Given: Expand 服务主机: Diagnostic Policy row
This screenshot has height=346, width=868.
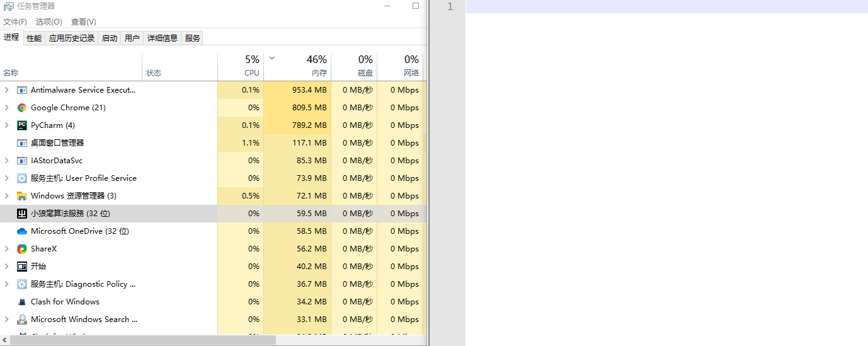Looking at the screenshot, I should [7, 284].
